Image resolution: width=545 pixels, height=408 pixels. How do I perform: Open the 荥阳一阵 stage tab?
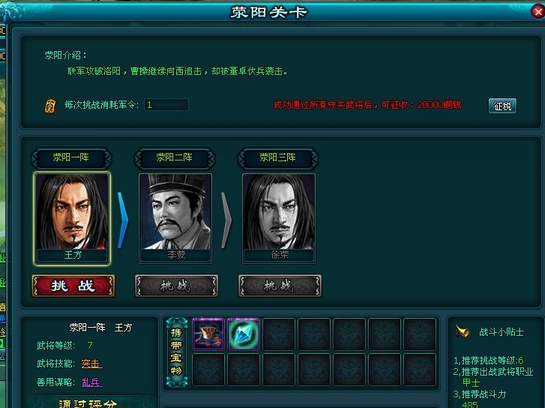[71, 158]
